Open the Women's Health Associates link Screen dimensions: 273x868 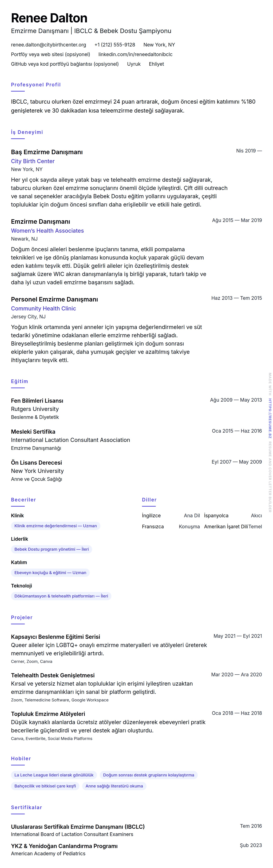[47, 231]
